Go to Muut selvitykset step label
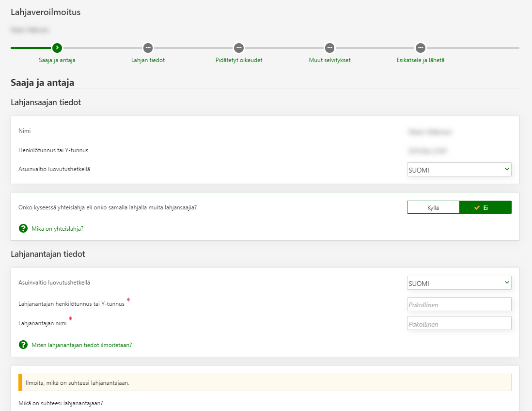The width and height of the screenshot is (532, 411). click(329, 61)
